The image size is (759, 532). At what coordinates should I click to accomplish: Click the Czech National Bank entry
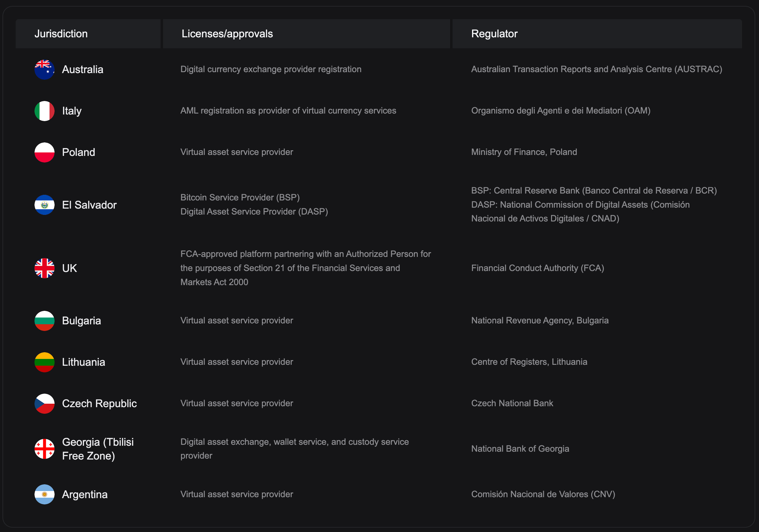512,403
